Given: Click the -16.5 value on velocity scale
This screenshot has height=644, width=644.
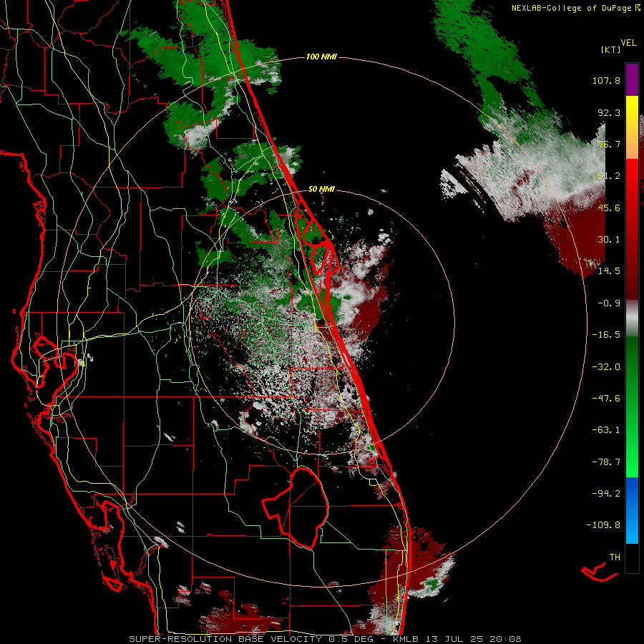Looking at the screenshot, I should coord(606,335).
